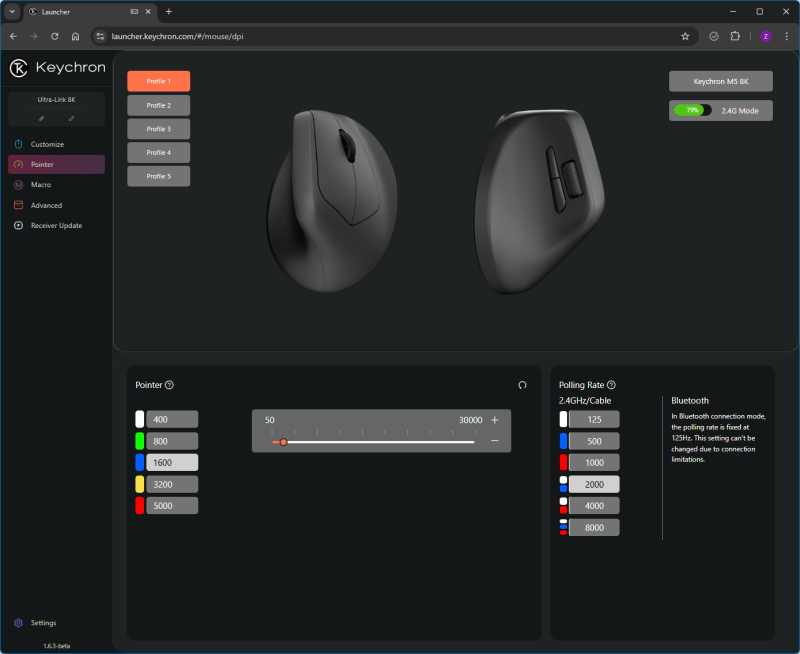This screenshot has height=654, width=800.
Task: Click the Keychron M5 8K device button
Action: point(720,81)
